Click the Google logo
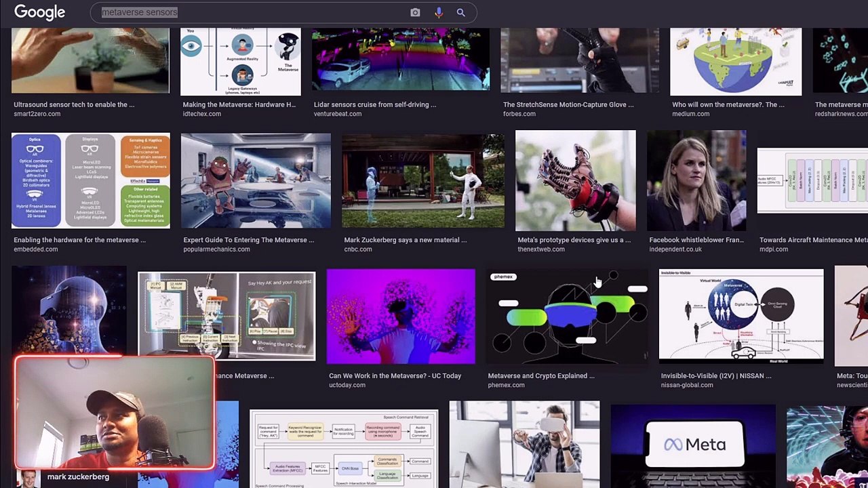This screenshot has width=868, height=488. pyautogui.click(x=39, y=12)
